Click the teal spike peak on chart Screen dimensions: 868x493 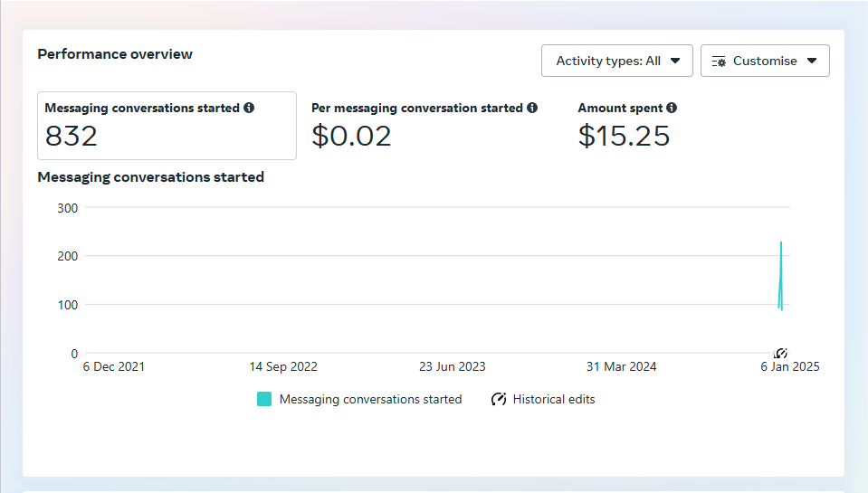point(781,243)
